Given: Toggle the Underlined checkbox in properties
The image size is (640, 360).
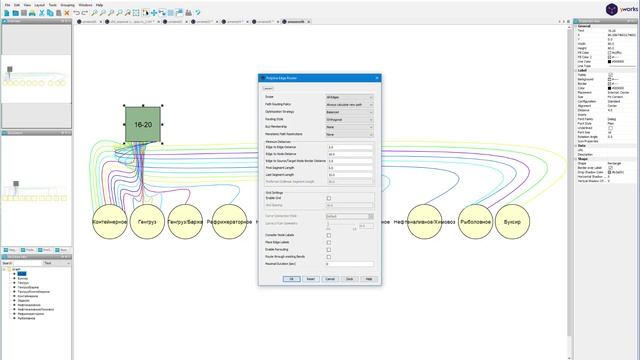Looking at the screenshot, I should [610, 128].
